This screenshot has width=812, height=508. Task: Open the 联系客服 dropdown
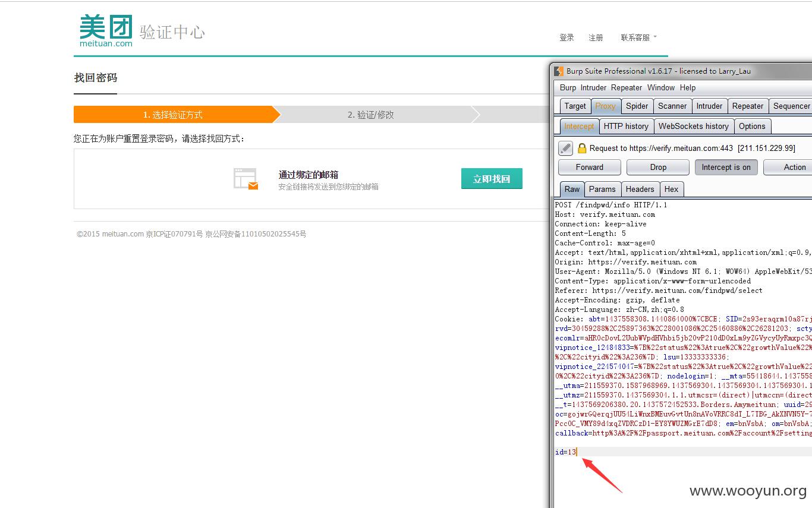coord(638,37)
